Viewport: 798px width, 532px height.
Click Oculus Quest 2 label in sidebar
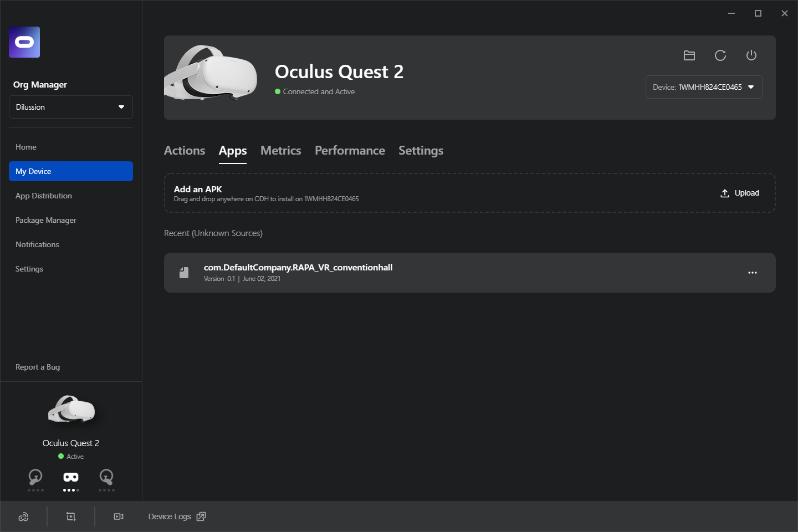[71, 443]
